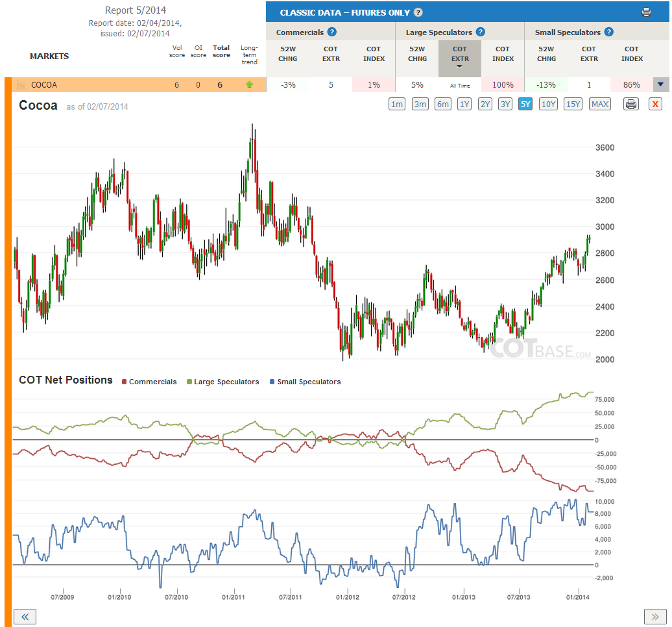The width and height of the screenshot is (672, 627).
Task: Click Small Speculators COT EXTR header
Action: pyautogui.click(x=589, y=54)
